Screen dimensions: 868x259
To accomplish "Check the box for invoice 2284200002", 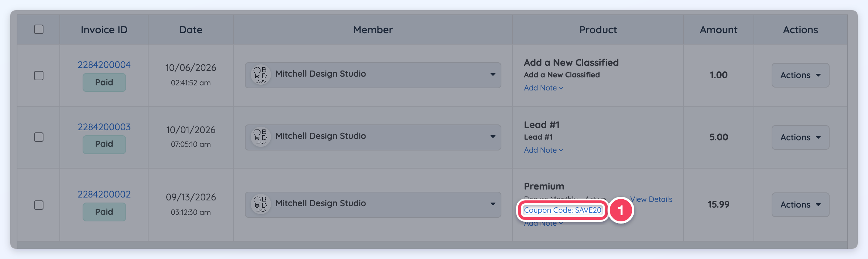I will tap(39, 205).
